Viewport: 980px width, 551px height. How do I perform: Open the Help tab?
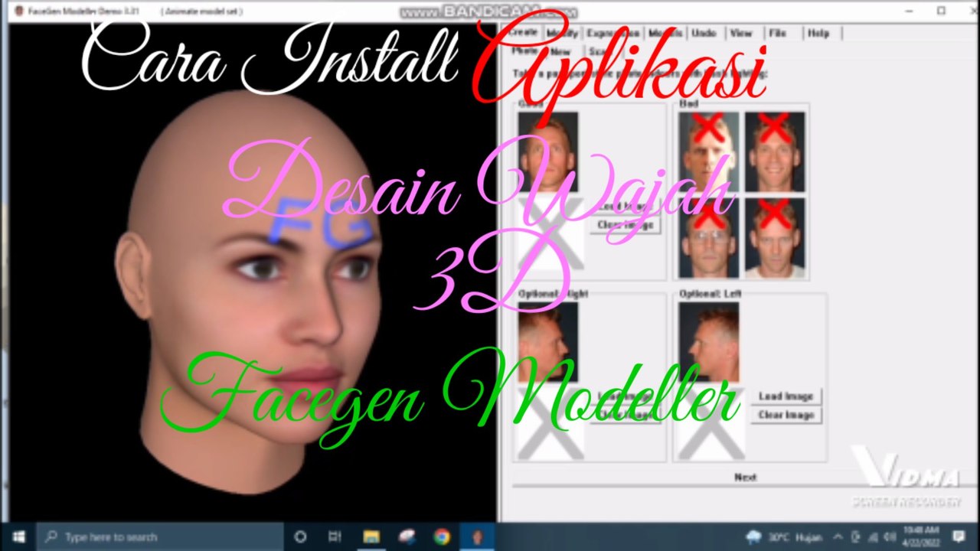818,33
